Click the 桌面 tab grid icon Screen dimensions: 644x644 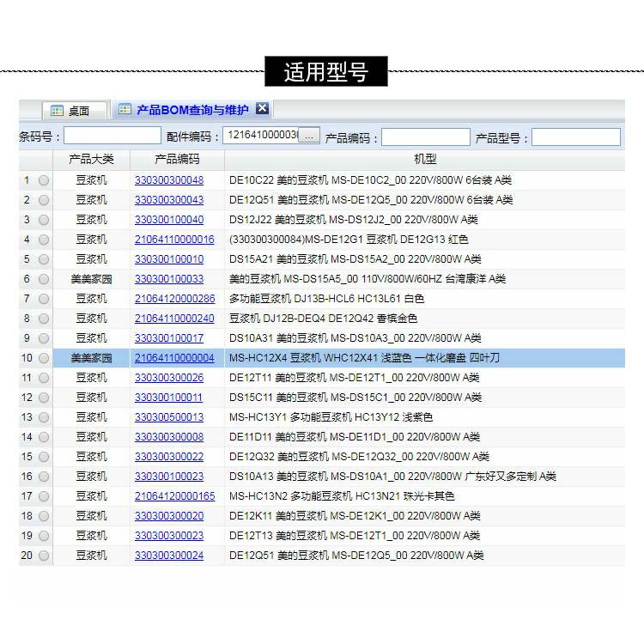click(57, 111)
